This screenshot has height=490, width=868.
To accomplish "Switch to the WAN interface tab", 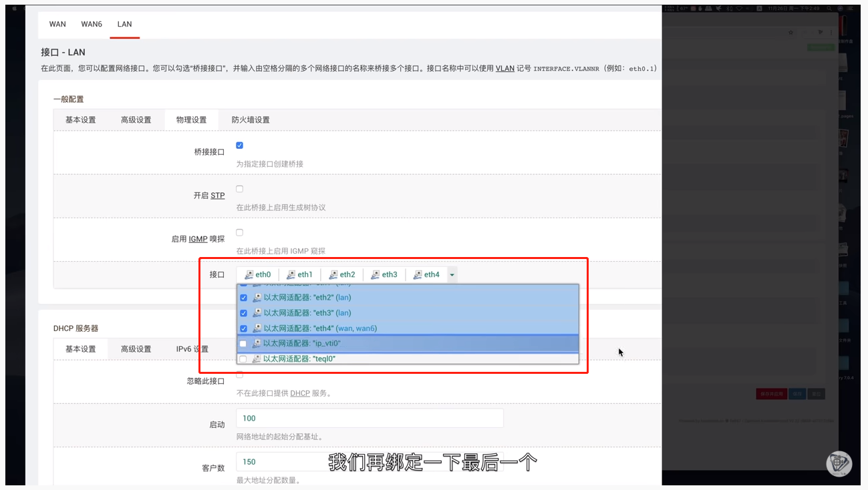I will click(x=57, y=24).
